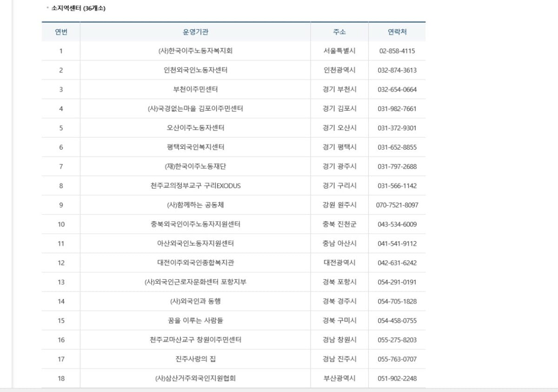Click the 경기 오산시 address cell

coord(339,128)
